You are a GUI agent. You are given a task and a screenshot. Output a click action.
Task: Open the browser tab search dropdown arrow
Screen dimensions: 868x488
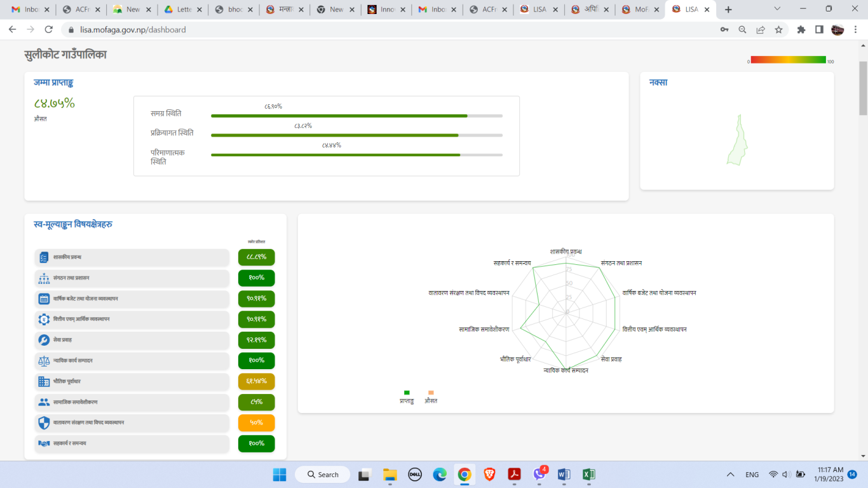pos(778,9)
